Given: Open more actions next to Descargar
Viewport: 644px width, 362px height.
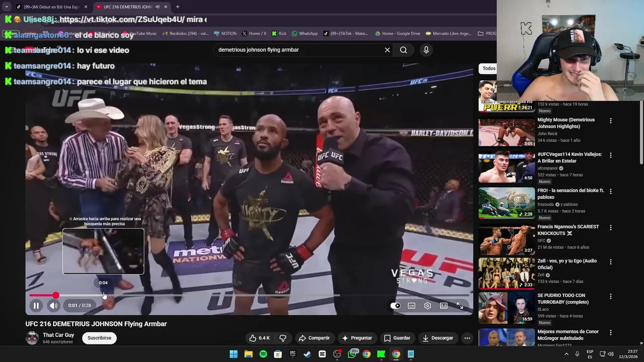Looking at the screenshot, I should (x=467, y=338).
